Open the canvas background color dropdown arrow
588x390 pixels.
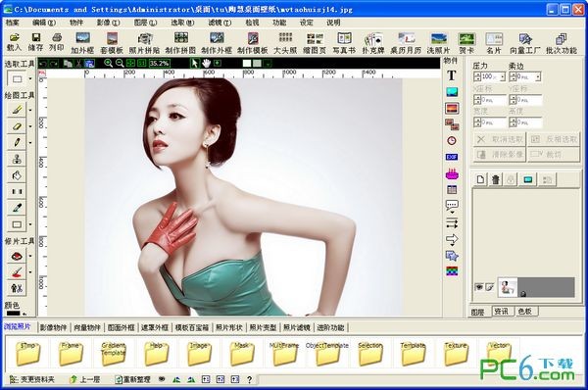pos(268,64)
